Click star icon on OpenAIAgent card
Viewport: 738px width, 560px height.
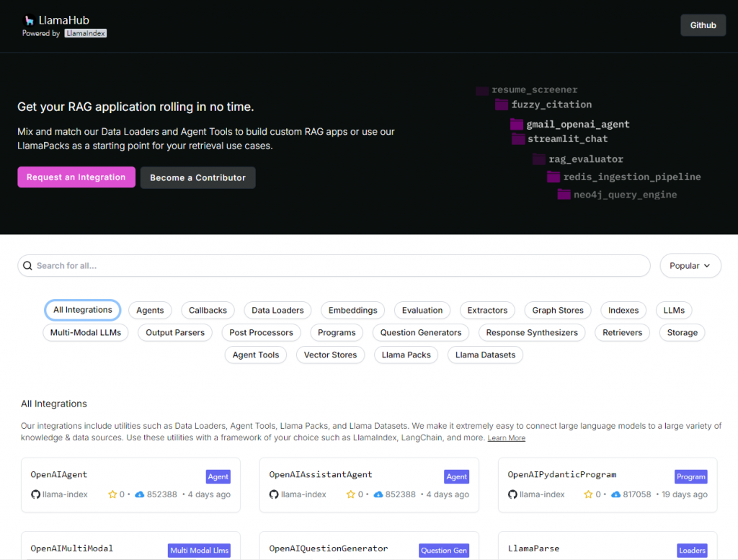coord(112,494)
